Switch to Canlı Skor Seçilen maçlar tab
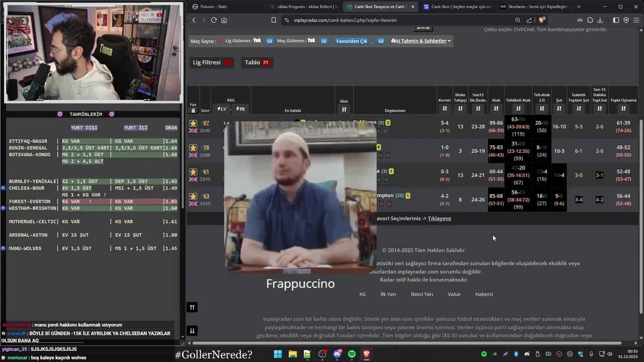644x362 pixels. click(x=457, y=7)
